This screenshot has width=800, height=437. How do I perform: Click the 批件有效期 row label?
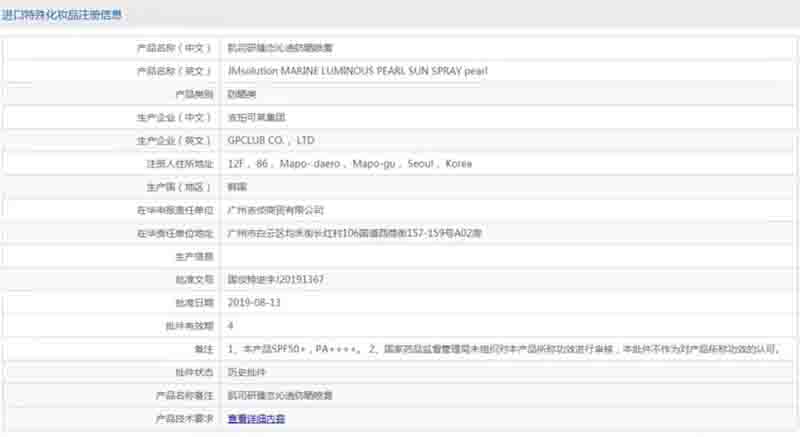[189, 325]
